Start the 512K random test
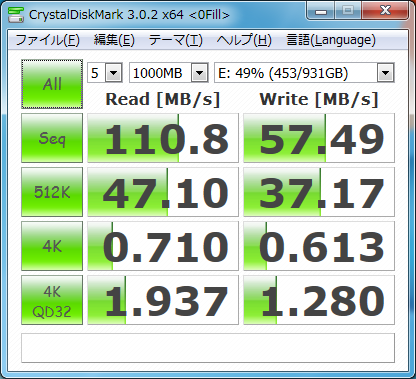Image resolution: width=416 pixels, height=379 pixels. tap(52, 192)
